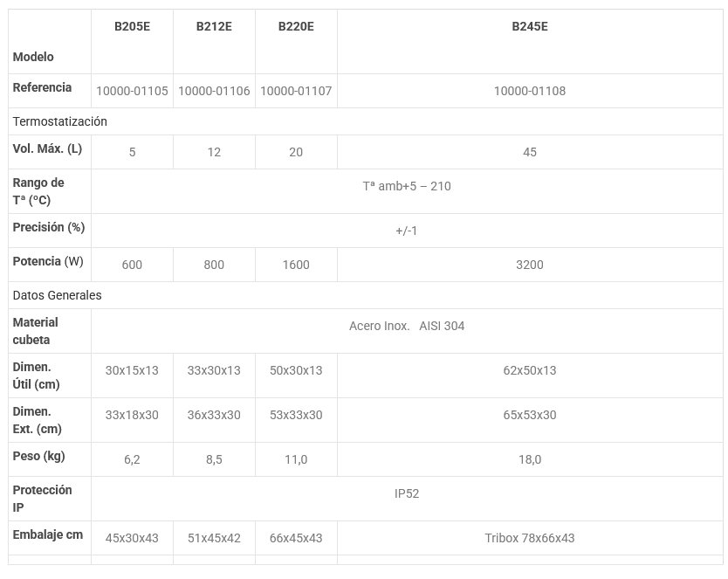Click the Termostatización section row

pos(60,121)
